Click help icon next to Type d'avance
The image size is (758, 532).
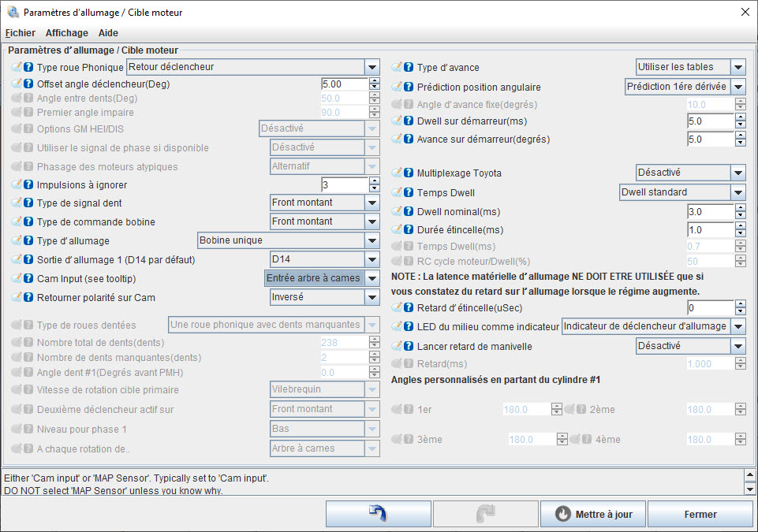(x=409, y=67)
